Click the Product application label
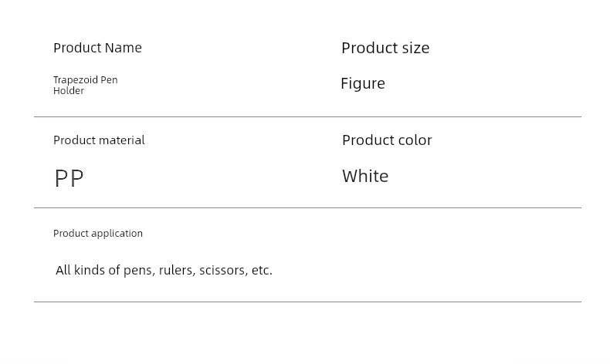The height and width of the screenshot is (364, 610). point(97,234)
